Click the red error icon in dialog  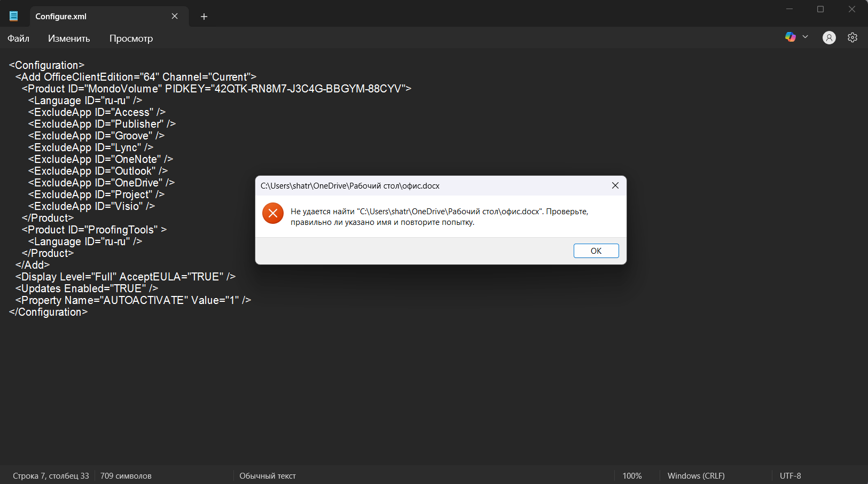[x=273, y=213]
